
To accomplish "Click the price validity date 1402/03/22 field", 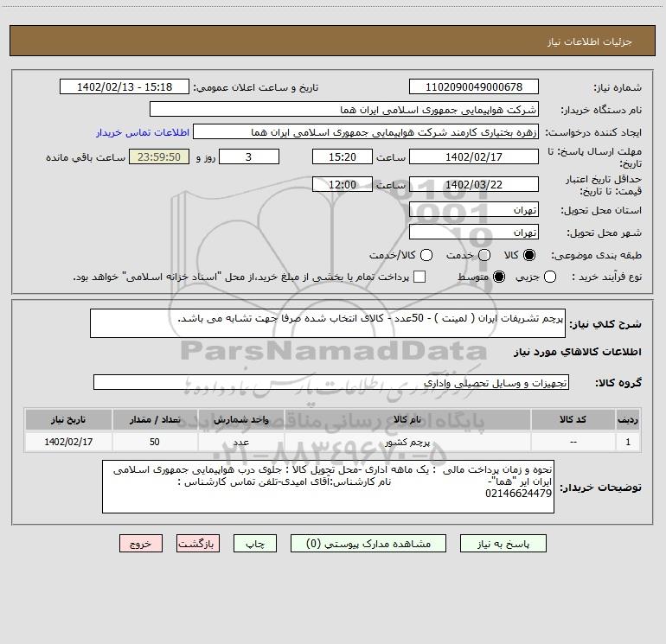I will click(473, 185).
